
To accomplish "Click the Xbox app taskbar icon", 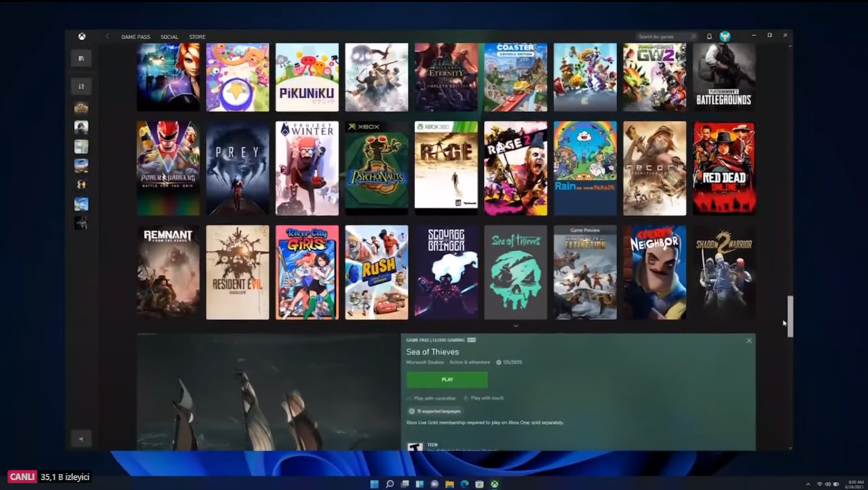I will tap(495, 484).
